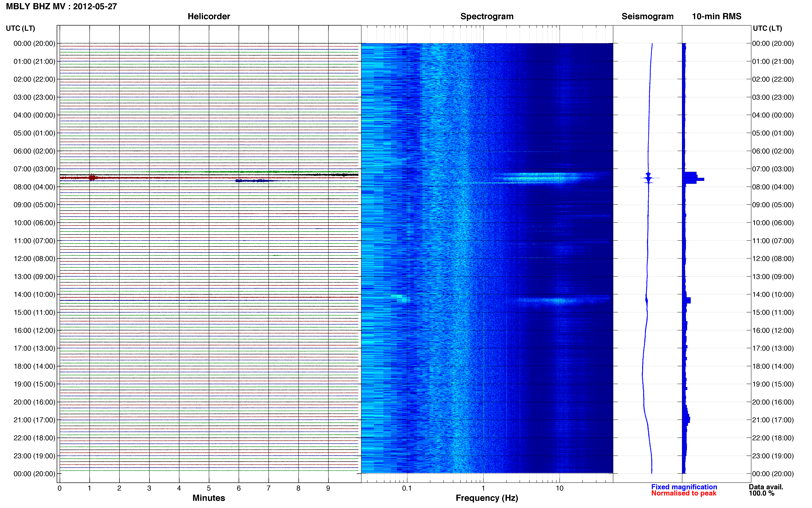Viewport: 812px width, 508px height.
Task: Click the frequency tick label '1'
Action: pos(483,488)
